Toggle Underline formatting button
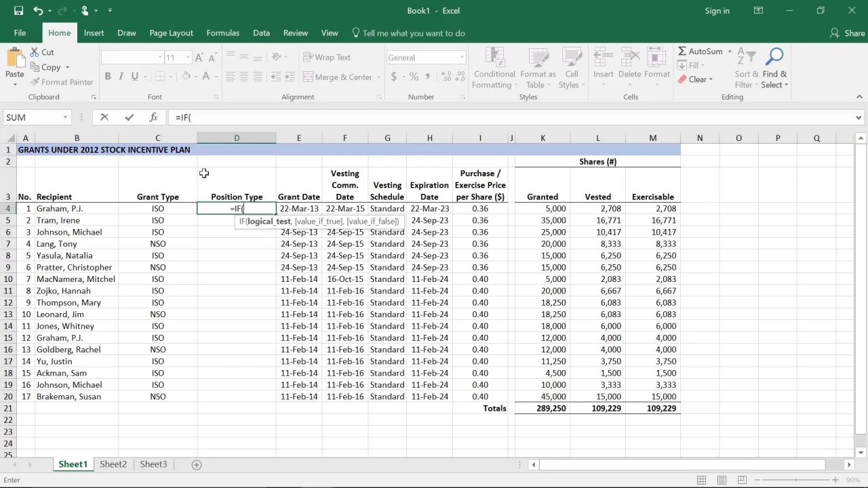This screenshot has height=488, width=868. [x=135, y=77]
